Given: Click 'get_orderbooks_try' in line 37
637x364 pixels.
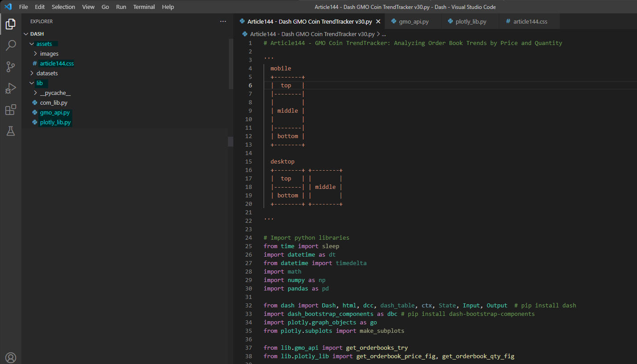Looking at the screenshot, I should click(377, 348).
